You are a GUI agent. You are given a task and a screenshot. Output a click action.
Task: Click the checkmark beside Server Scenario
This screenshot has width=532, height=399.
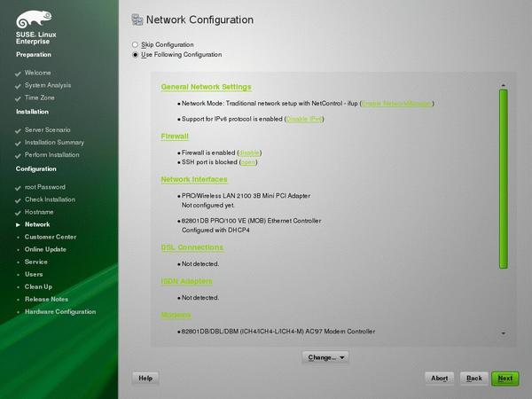coord(18,130)
